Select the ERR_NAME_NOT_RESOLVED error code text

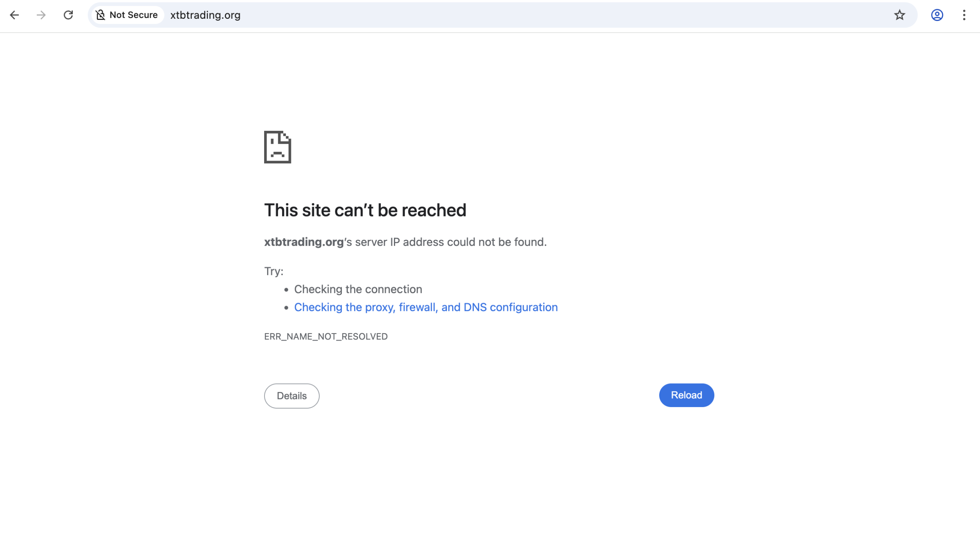(x=326, y=336)
